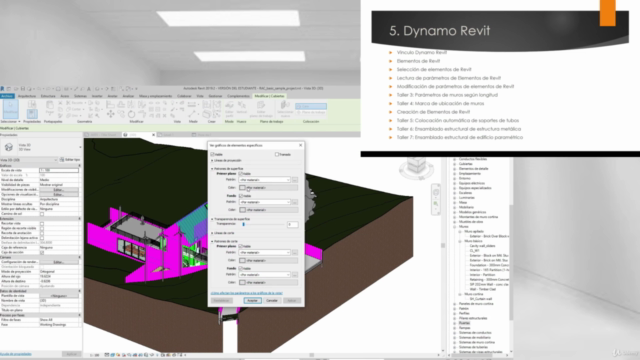Click the 3D view type icon in Properties
Screen dimensions: 640x360
(x=9, y=147)
